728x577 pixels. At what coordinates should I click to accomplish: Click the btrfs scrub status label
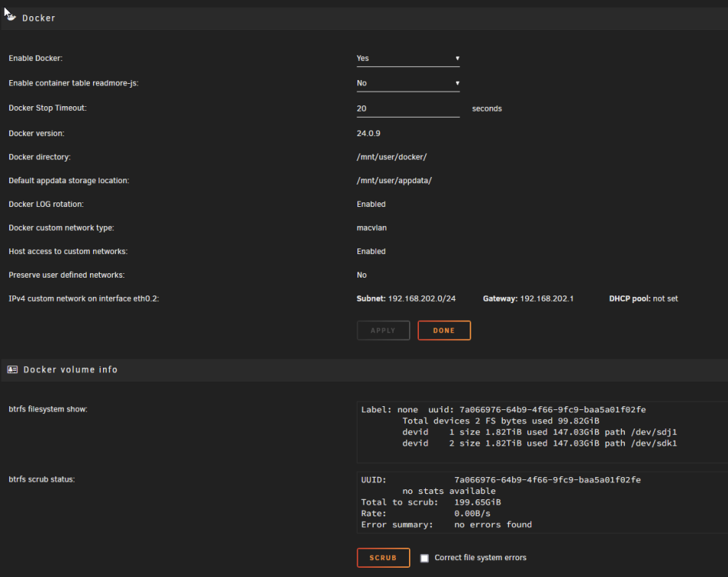click(42, 479)
